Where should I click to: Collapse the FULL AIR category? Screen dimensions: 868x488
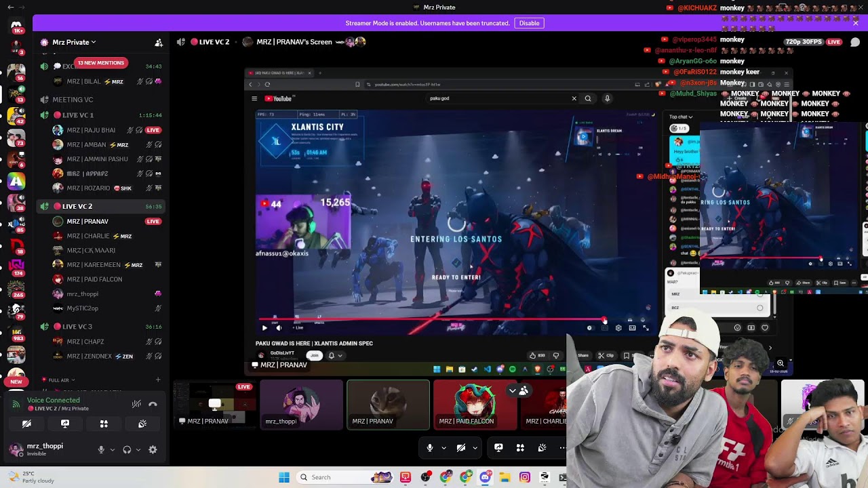point(58,380)
